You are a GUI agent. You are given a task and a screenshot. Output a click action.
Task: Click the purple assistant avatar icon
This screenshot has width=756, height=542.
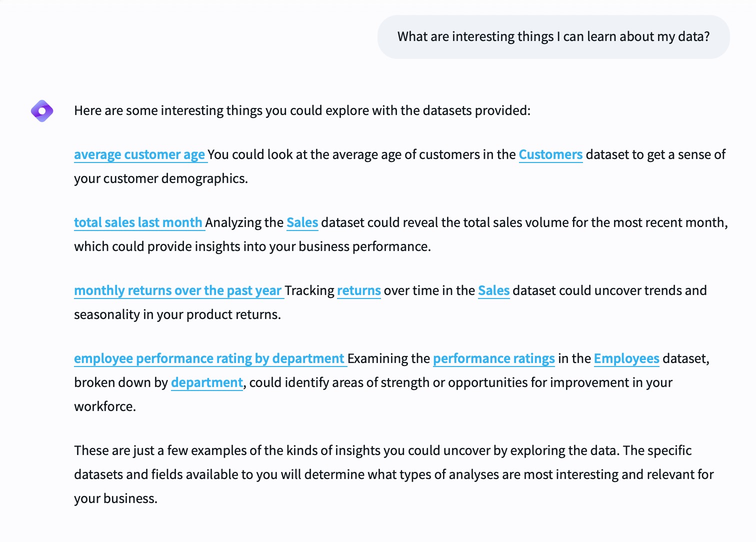click(42, 110)
